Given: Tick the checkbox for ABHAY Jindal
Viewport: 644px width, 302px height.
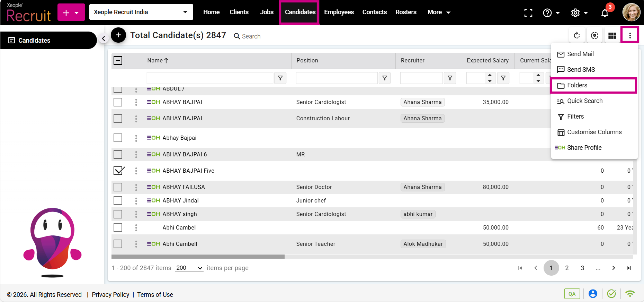Looking at the screenshot, I should (x=118, y=201).
